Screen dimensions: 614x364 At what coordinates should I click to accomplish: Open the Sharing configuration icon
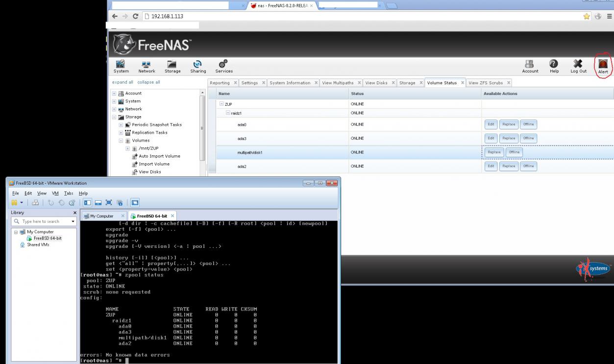point(198,66)
